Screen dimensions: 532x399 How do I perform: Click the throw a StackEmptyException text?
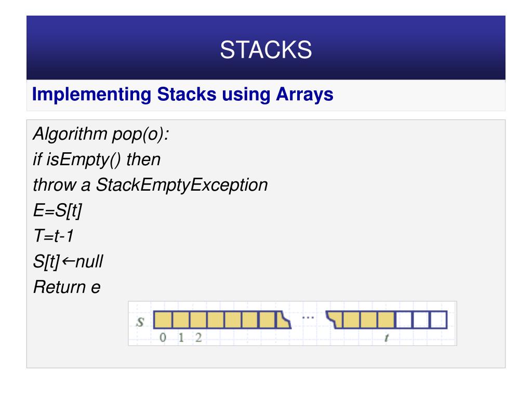coord(150,185)
